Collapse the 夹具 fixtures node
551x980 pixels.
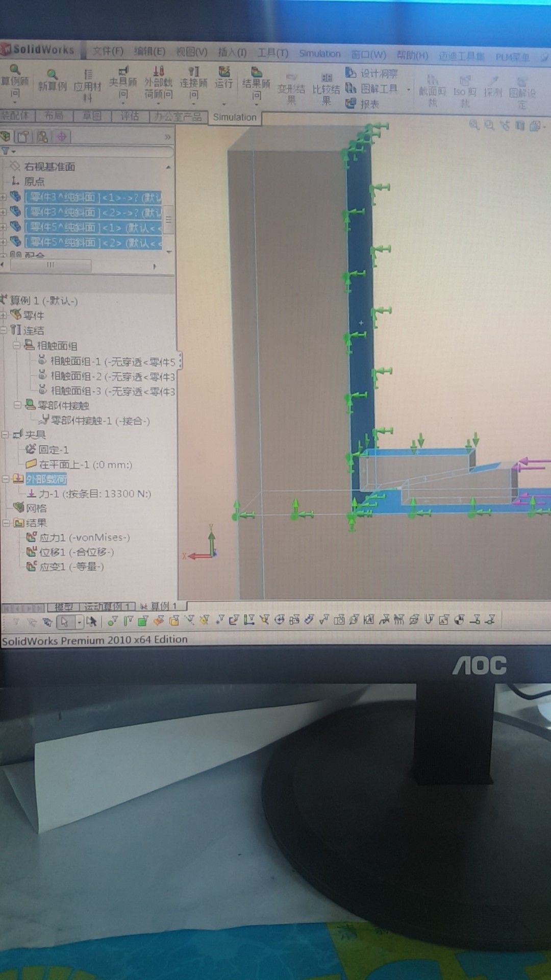pyautogui.click(x=5, y=435)
